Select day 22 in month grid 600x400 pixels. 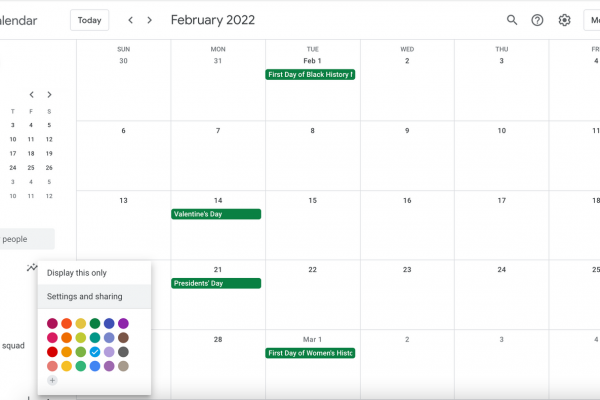(313, 270)
